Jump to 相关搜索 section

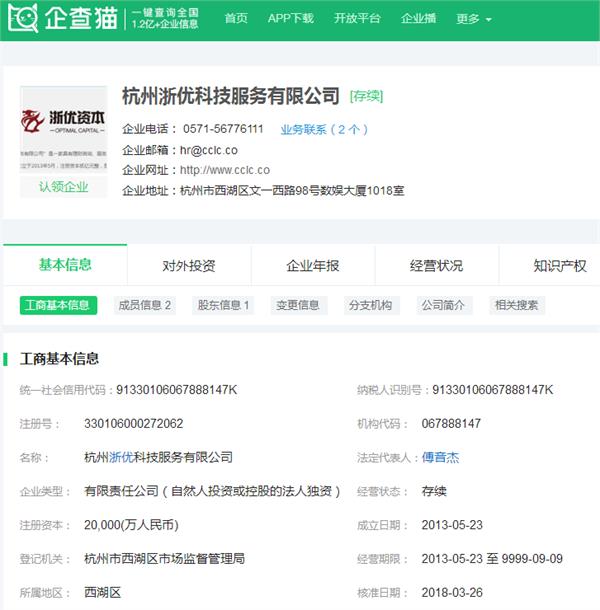516,305
